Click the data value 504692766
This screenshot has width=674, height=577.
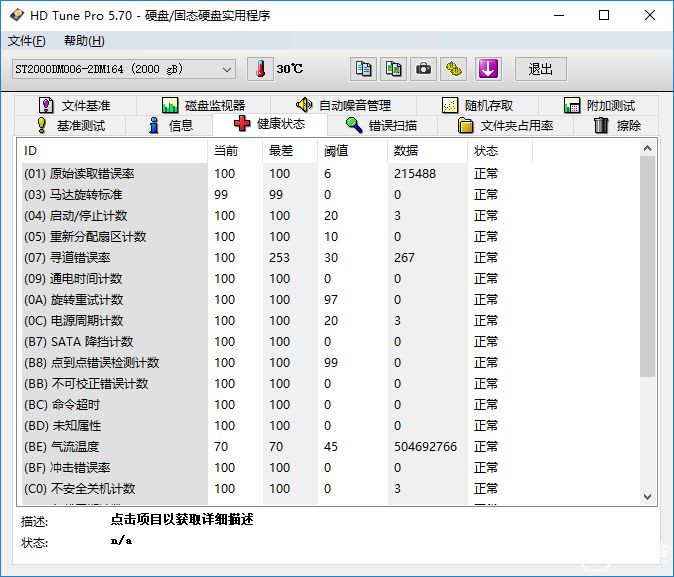coord(425,447)
